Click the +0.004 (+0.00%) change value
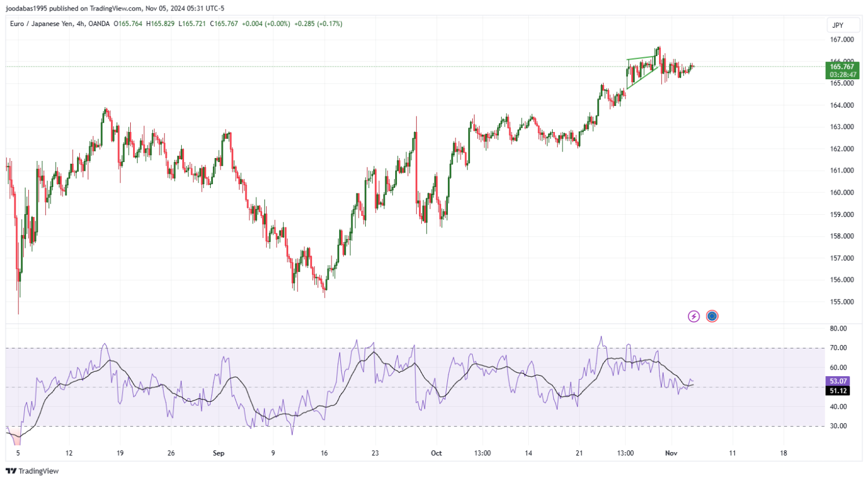 266,24
